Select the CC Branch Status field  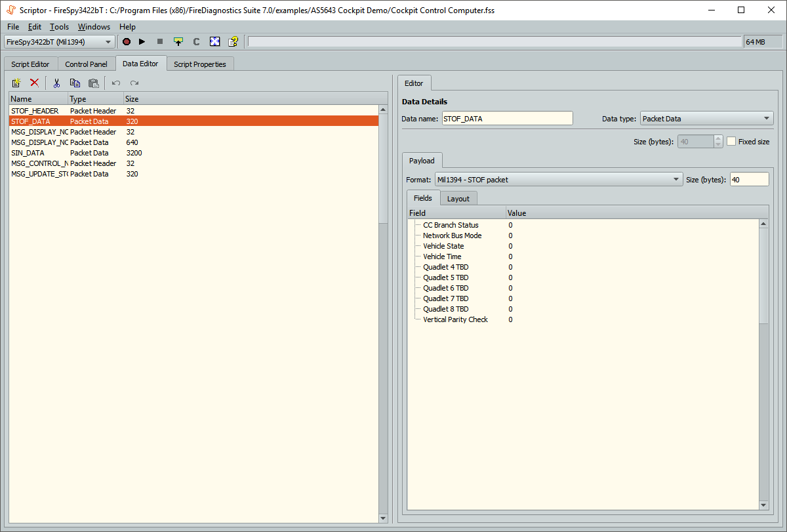[451, 225]
